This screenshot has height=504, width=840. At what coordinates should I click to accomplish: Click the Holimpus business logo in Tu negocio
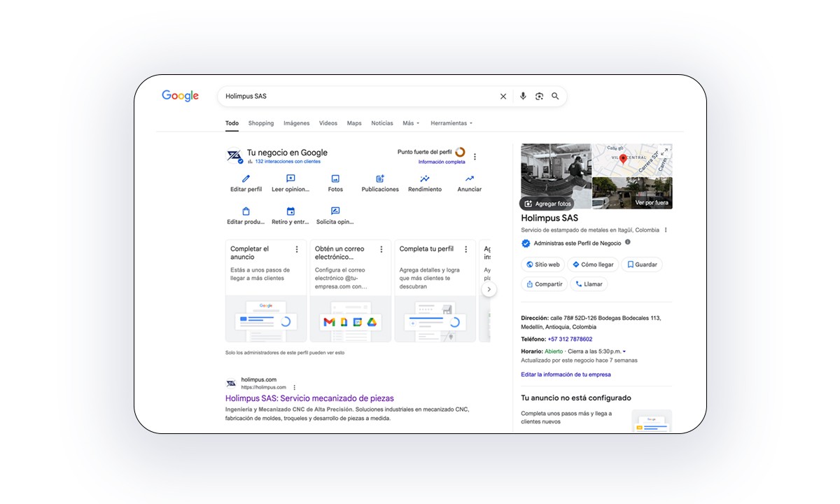point(234,156)
